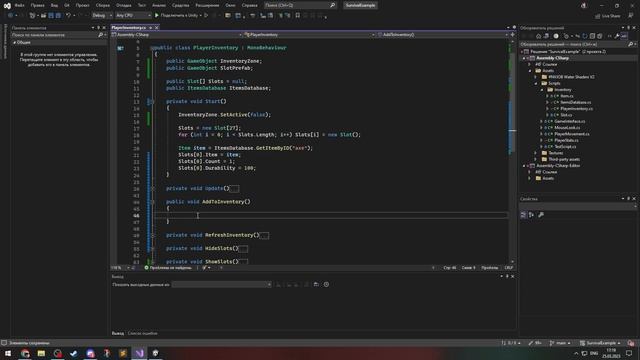640x360 pixels.
Task: Collapse the Inventory folder in Solution Explorer
Action: pyautogui.click(x=542, y=90)
